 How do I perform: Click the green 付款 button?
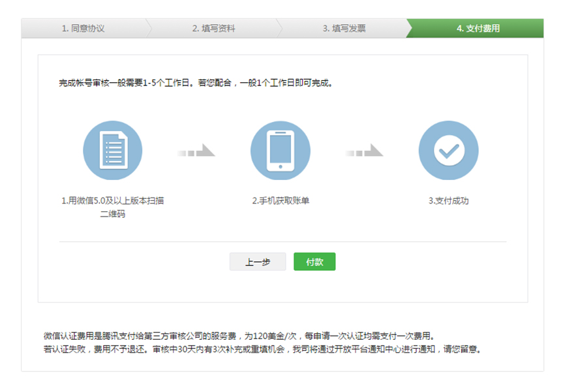(314, 262)
